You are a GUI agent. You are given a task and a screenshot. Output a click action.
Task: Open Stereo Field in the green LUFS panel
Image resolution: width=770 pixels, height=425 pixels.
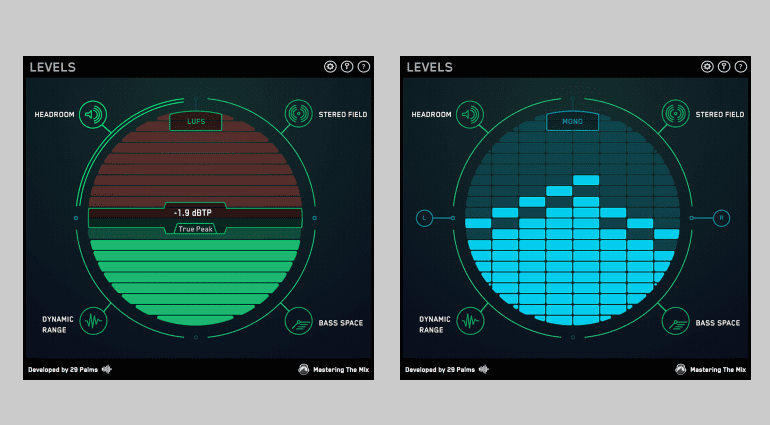click(299, 114)
